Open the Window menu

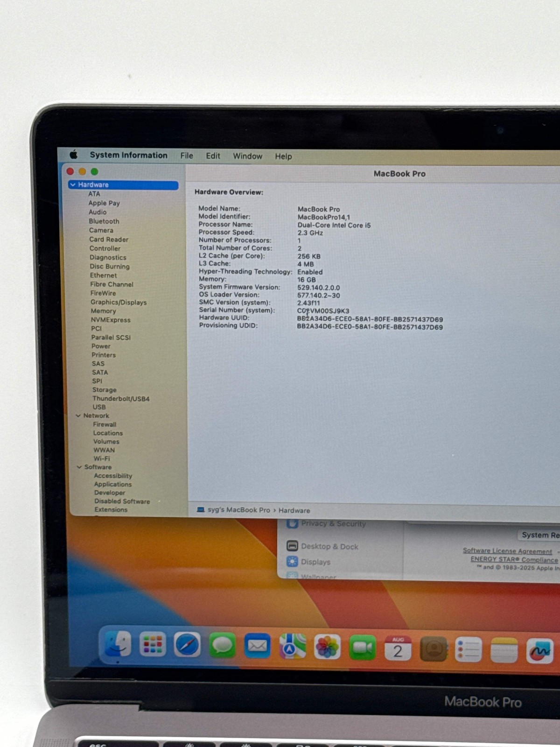click(247, 156)
